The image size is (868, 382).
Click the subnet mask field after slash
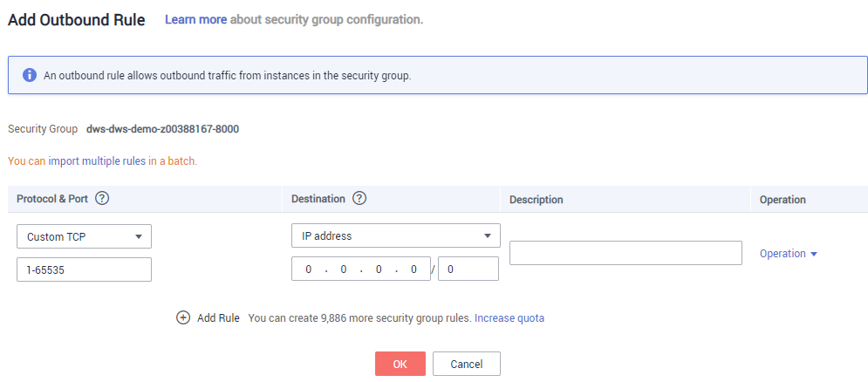pyautogui.click(x=468, y=269)
